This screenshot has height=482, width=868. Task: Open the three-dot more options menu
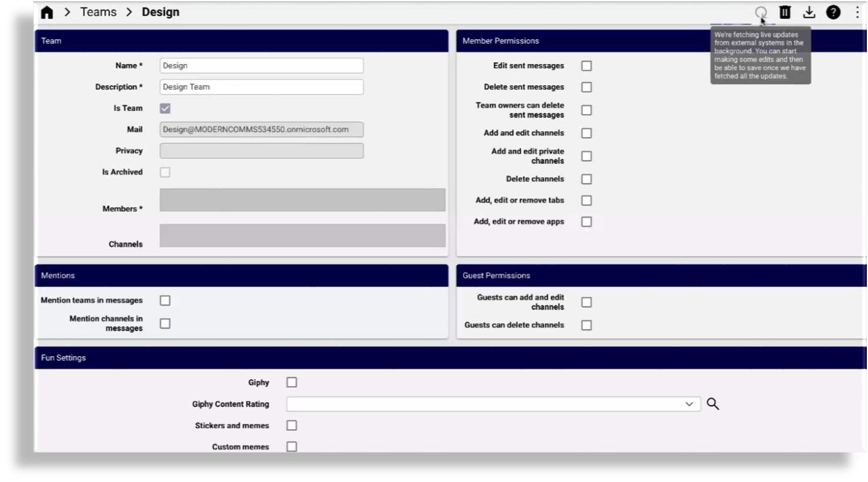tap(857, 12)
